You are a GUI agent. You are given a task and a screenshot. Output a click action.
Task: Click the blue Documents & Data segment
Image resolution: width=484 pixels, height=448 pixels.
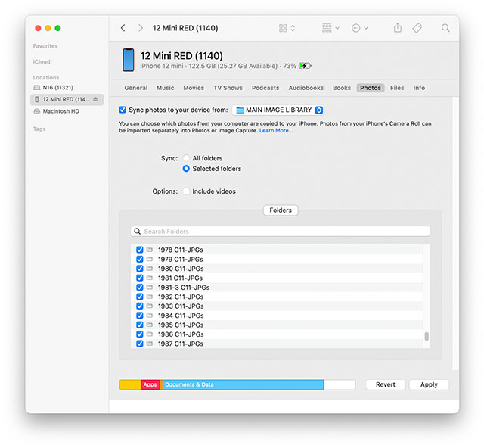click(242, 384)
